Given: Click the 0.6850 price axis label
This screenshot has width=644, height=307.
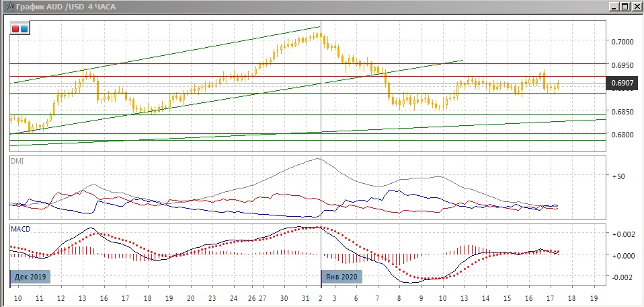Looking at the screenshot, I should coord(622,112).
